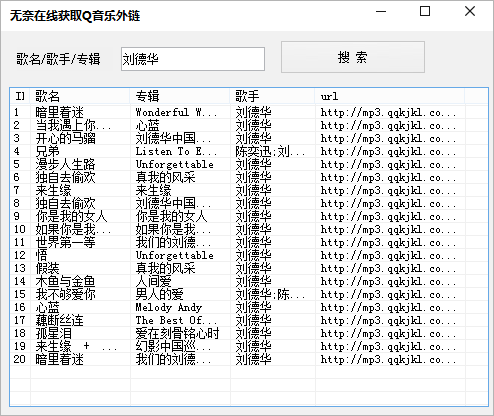Minimize the 无奈在线获取Q音乐外链 window
The image size is (494, 416).
coord(381,12)
